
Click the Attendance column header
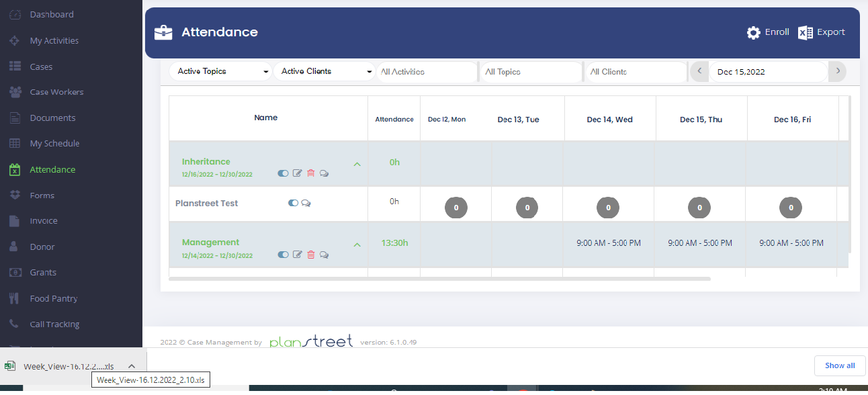(x=394, y=119)
